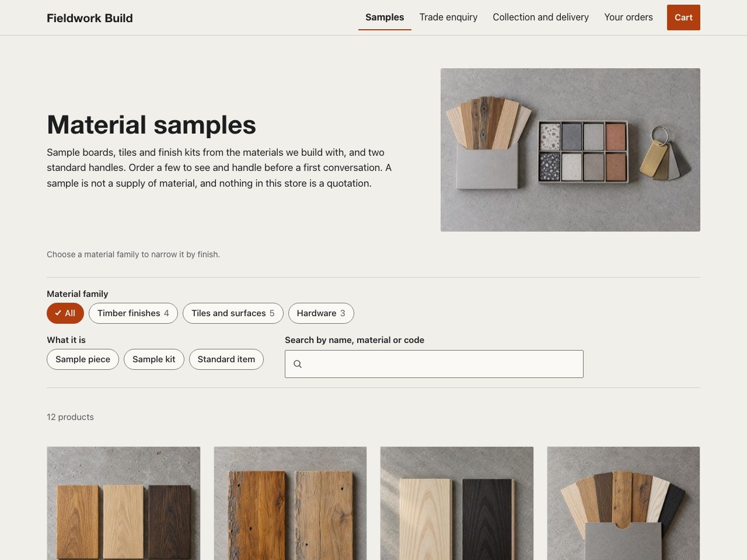The height and width of the screenshot is (560, 747).
Task: Open the Cart
Action: point(683,17)
